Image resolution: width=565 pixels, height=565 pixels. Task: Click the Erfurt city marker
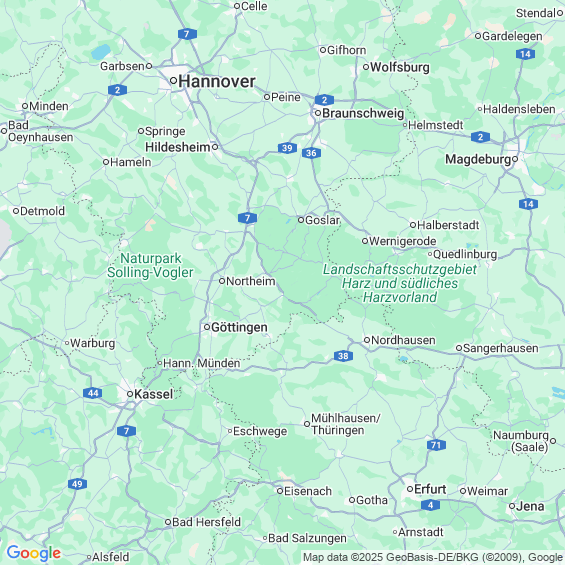click(x=410, y=489)
